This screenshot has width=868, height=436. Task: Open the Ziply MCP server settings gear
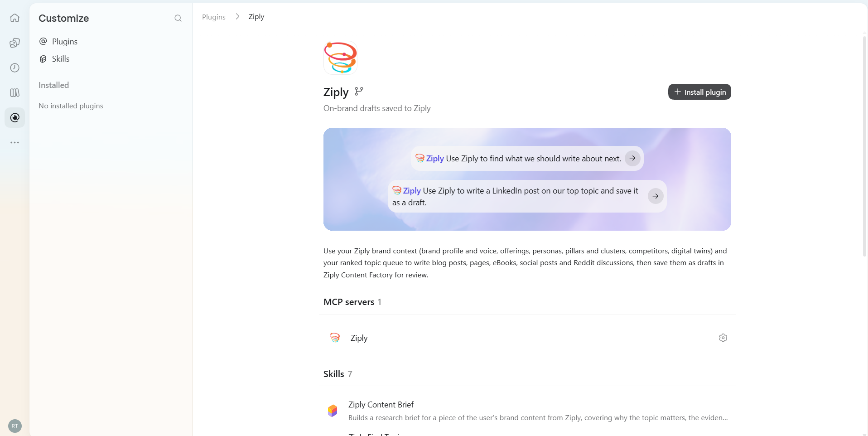point(723,338)
